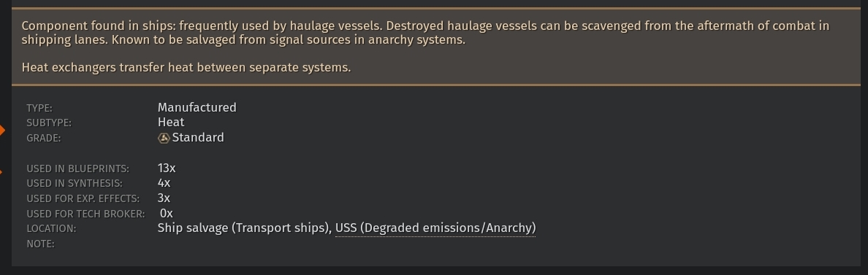Viewport: 868px width, 275px height.
Task: Click the LOCATION label
Action: click(51, 228)
